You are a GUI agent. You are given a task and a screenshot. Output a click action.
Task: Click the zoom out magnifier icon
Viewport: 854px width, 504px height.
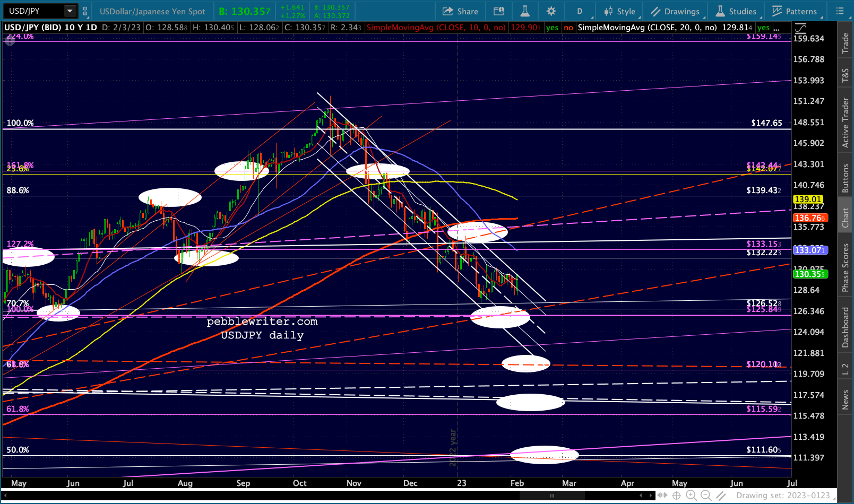[x=706, y=496]
